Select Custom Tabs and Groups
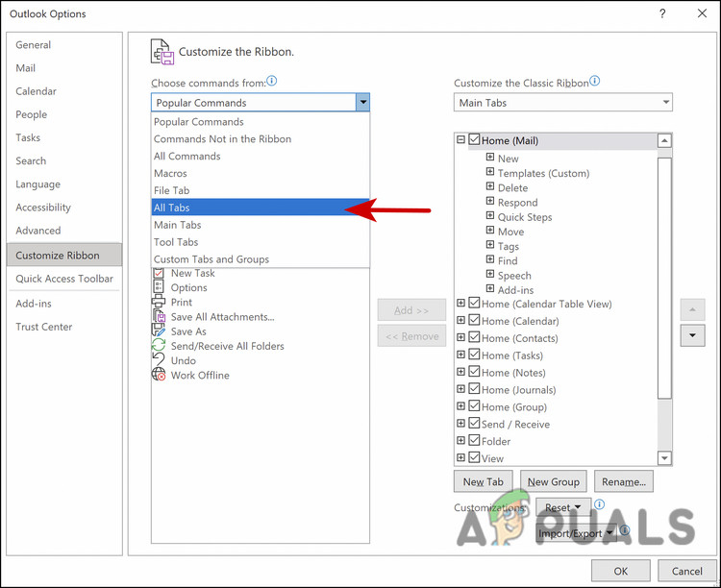The height and width of the screenshot is (588, 721). [x=261, y=258]
